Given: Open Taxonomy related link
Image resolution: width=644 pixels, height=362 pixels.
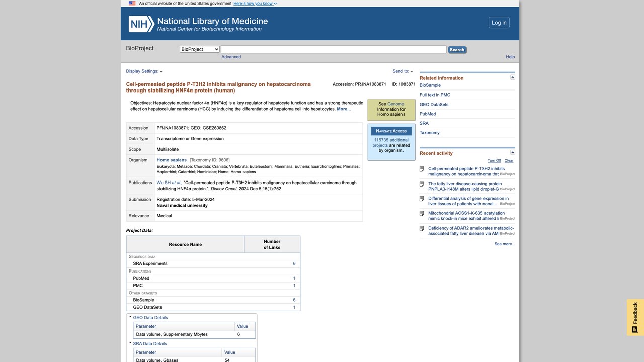Looking at the screenshot, I should pyautogui.click(x=430, y=133).
